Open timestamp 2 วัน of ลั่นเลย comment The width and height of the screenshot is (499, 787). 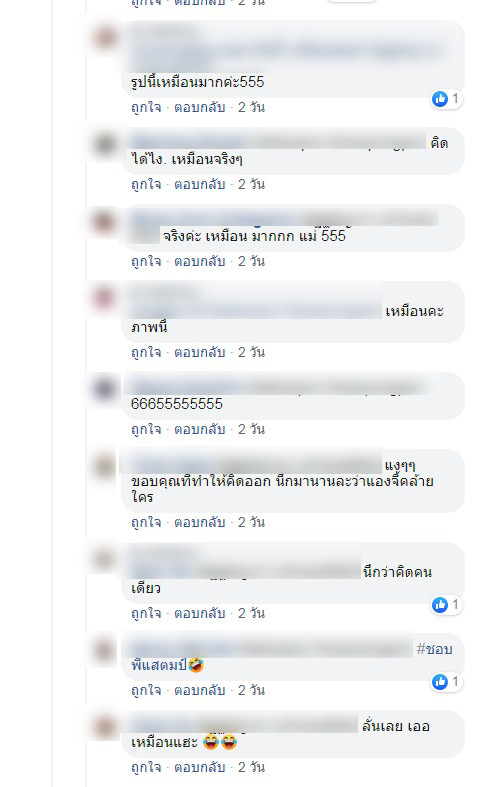(251, 767)
